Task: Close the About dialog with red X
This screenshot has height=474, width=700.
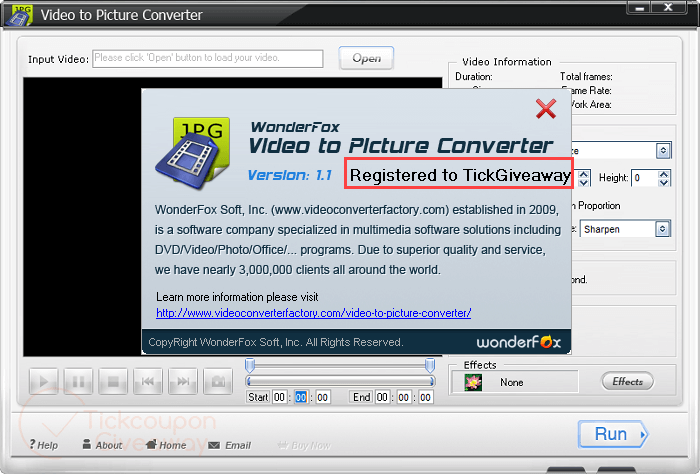Action: [546, 109]
